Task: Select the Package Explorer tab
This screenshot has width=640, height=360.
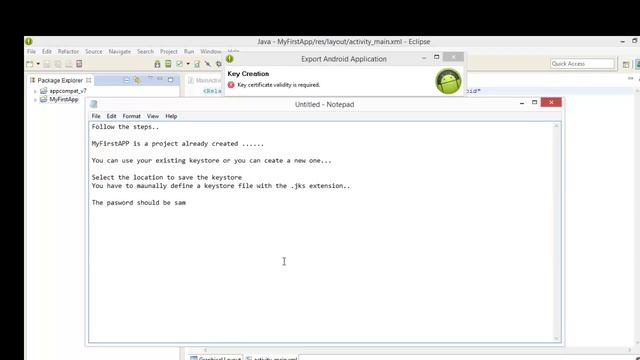Action: 60,80
